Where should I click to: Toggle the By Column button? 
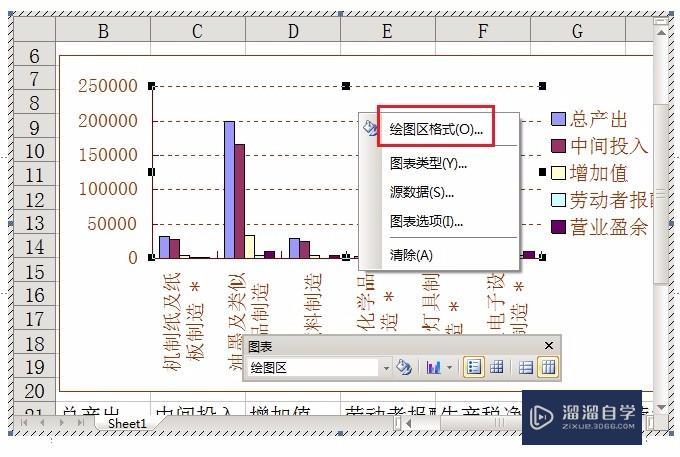coord(548,367)
